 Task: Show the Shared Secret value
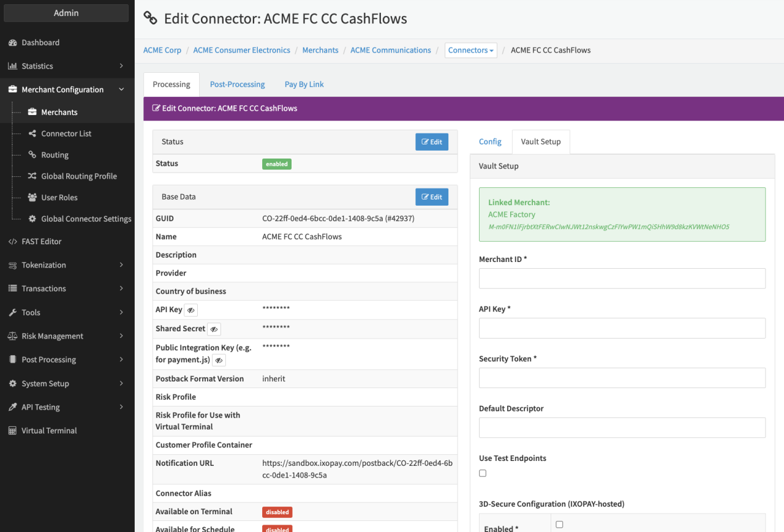214,329
